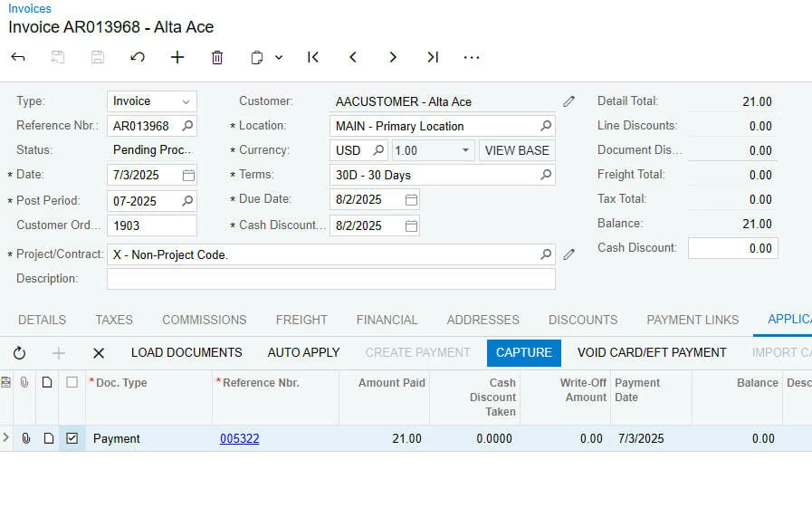Image resolution: width=812 pixels, height=508 pixels.
Task: Click the Payment row notes document icon
Action: click(48, 438)
